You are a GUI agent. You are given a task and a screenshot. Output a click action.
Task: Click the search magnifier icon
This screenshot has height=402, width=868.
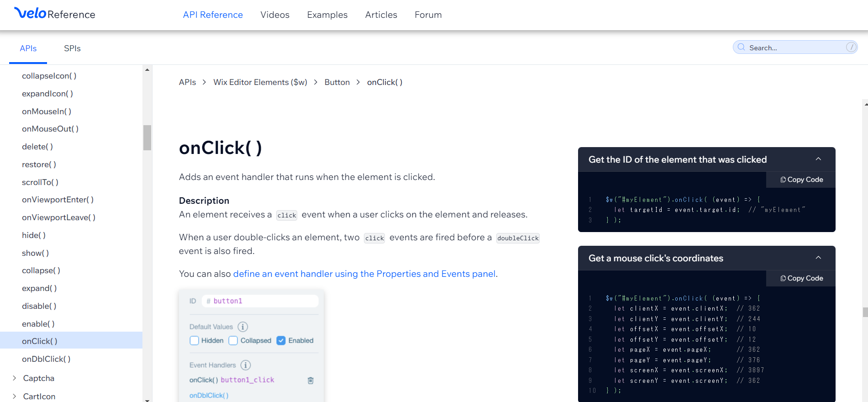coord(741,47)
